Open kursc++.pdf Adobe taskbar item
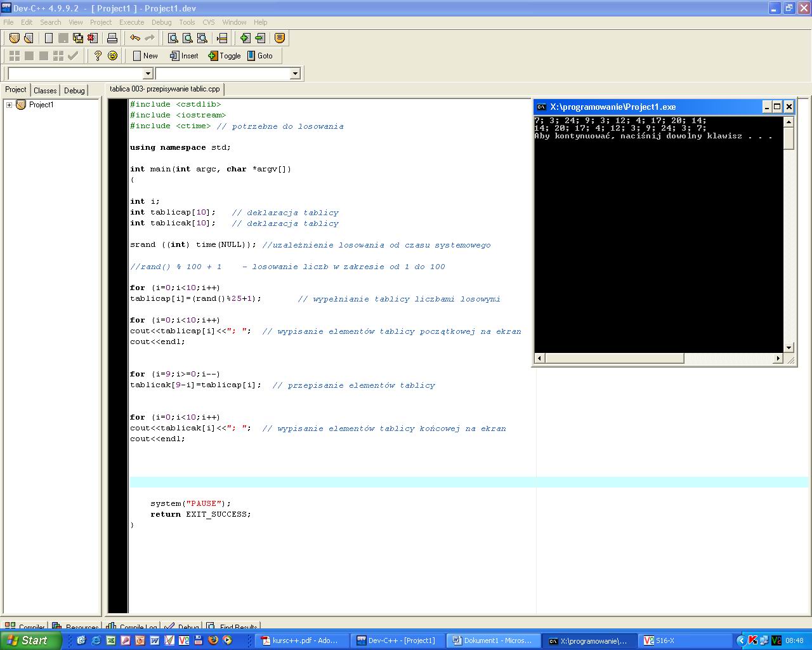This screenshot has width=812, height=650. click(302, 640)
